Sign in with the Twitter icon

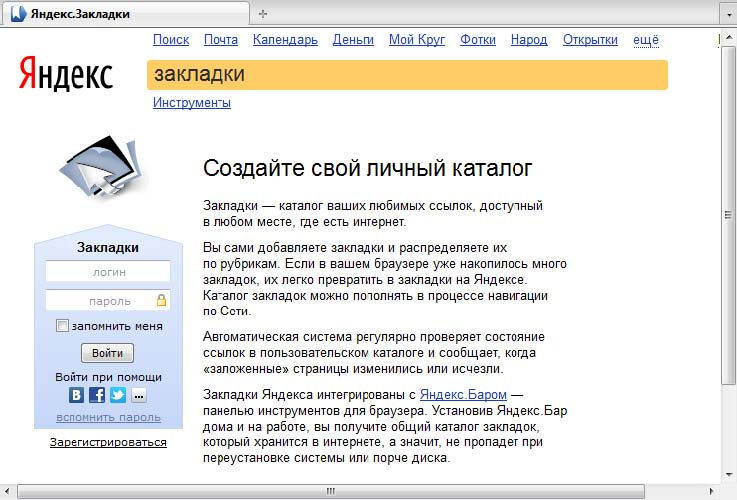tap(118, 395)
